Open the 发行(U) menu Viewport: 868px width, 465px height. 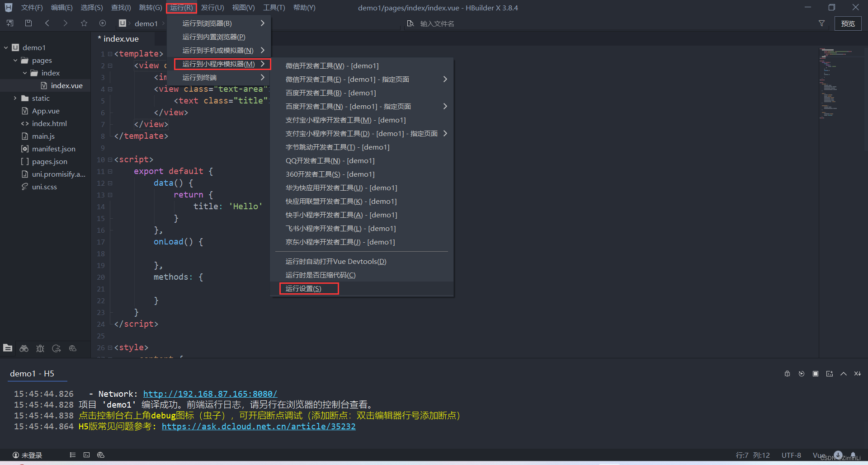212,8
